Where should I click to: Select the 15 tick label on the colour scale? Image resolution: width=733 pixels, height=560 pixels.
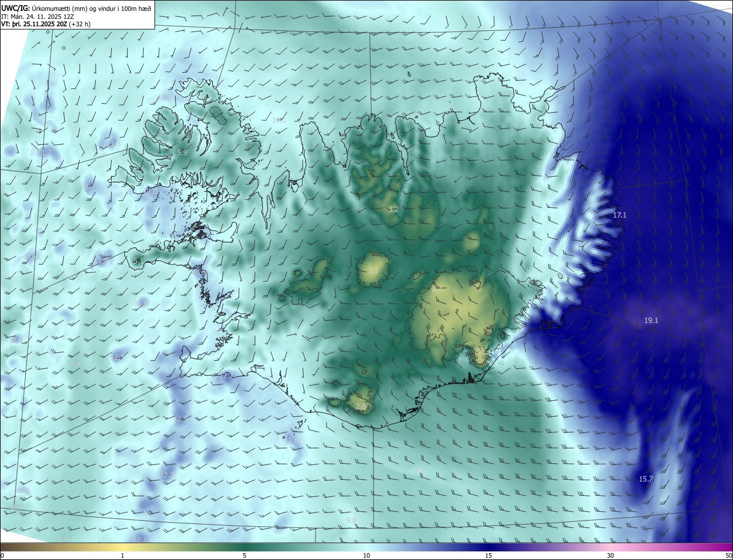[488, 555]
